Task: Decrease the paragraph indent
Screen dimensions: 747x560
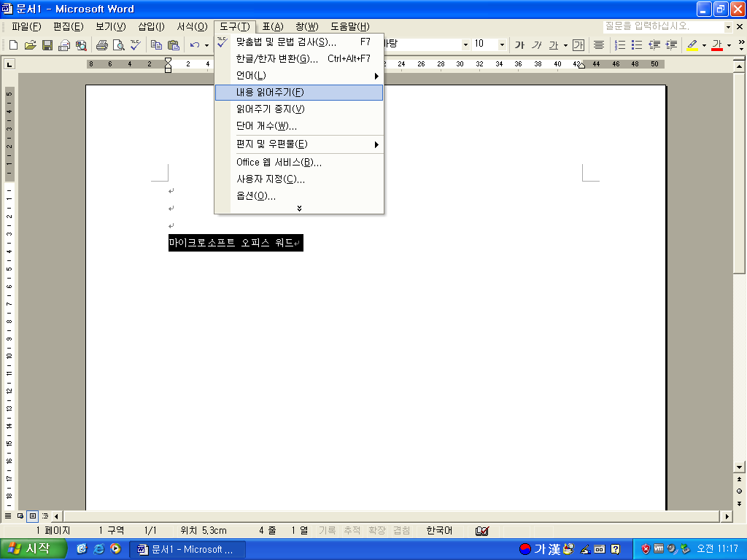Action: click(x=654, y=45)
